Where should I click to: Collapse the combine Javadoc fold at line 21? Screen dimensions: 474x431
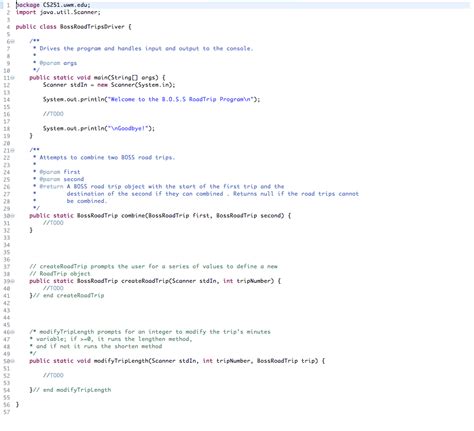pyautogui.click(x=13, y=150)
